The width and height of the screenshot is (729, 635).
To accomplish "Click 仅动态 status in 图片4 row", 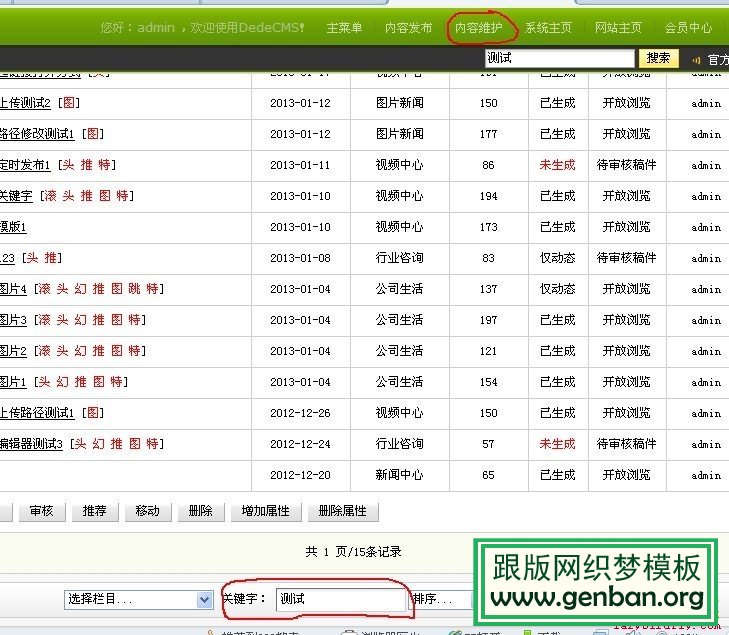I will 557,289.
